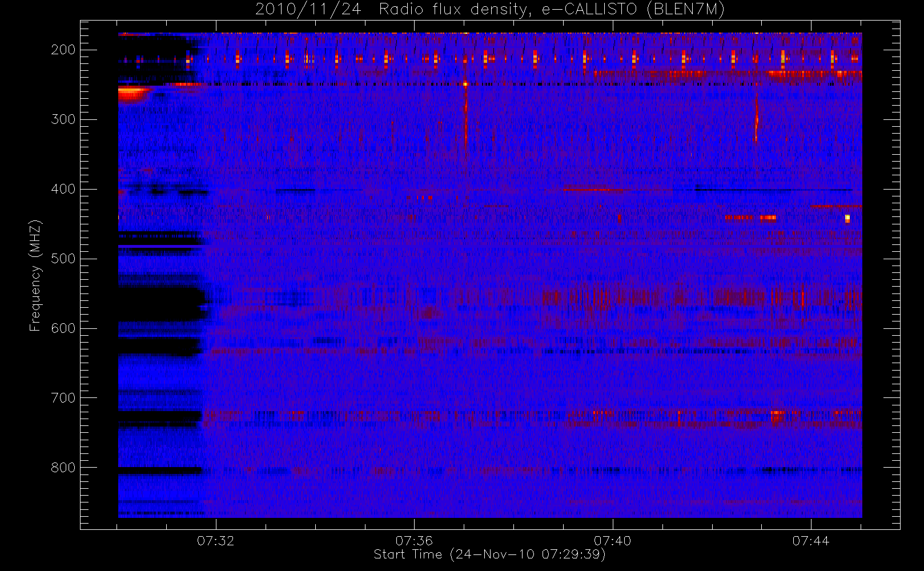Select the 600 frequency tick label
Viewport: 924px width, 571px height.
coord(63,328)
